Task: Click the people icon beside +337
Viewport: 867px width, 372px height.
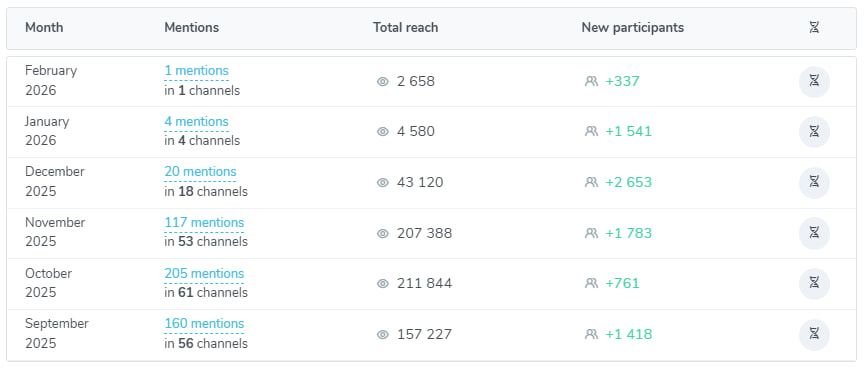Action: pos(591,82)
